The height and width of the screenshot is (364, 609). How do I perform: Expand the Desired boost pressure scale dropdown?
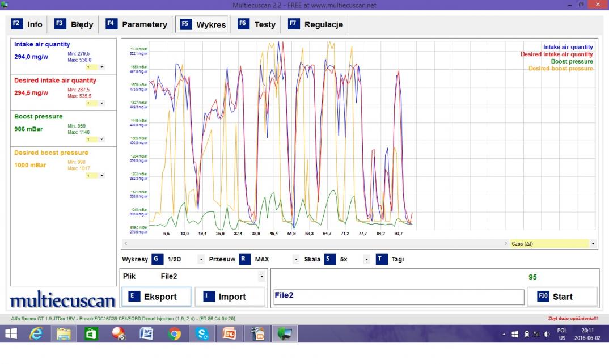pyautogui.click(x=102, y=175)
